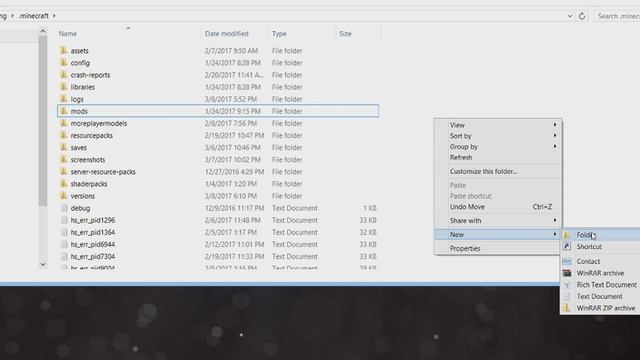640x360 pixels.
Task: Choose Text Document in New submenu
Action: [x=600, y=296]
